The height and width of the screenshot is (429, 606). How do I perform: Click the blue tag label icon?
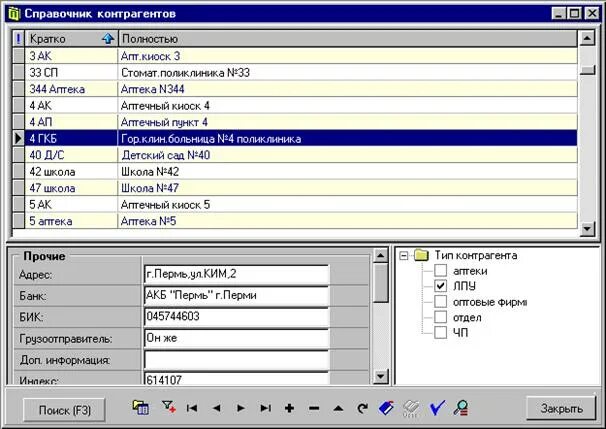coord(386,408)
